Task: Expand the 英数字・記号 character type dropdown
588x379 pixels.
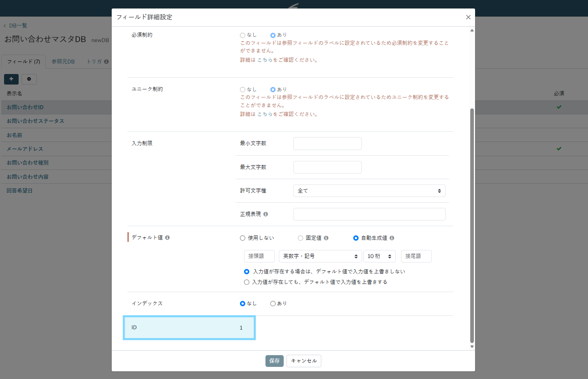Action: pos(320,256)
